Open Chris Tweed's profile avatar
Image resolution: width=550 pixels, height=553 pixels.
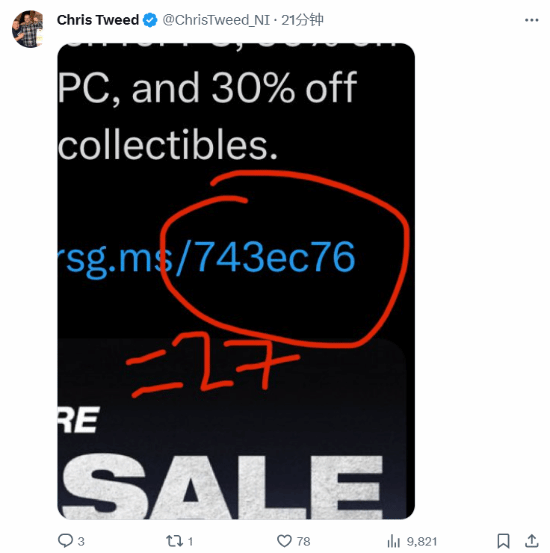[x=28, y=29]
